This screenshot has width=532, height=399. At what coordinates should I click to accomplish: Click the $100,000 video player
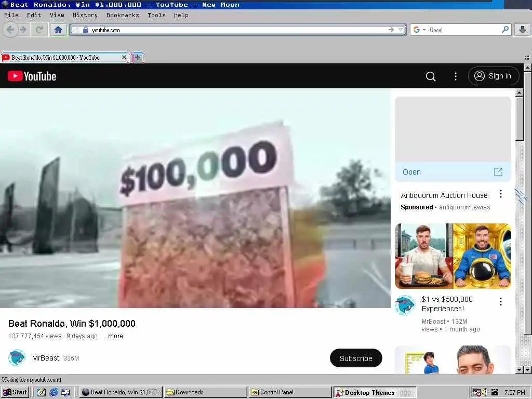tap(195, 198)
